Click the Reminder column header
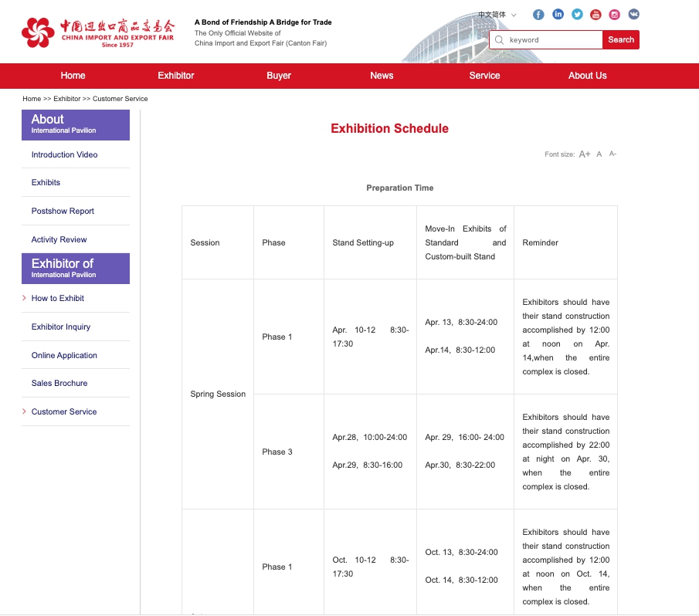The width and height of the screenshot is (699, 616). click(x=541, y=242)
